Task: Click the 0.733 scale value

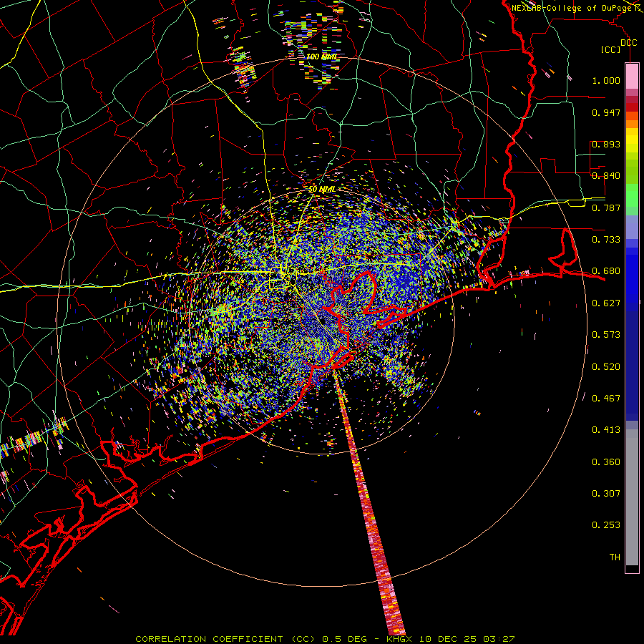Action: 606,240
